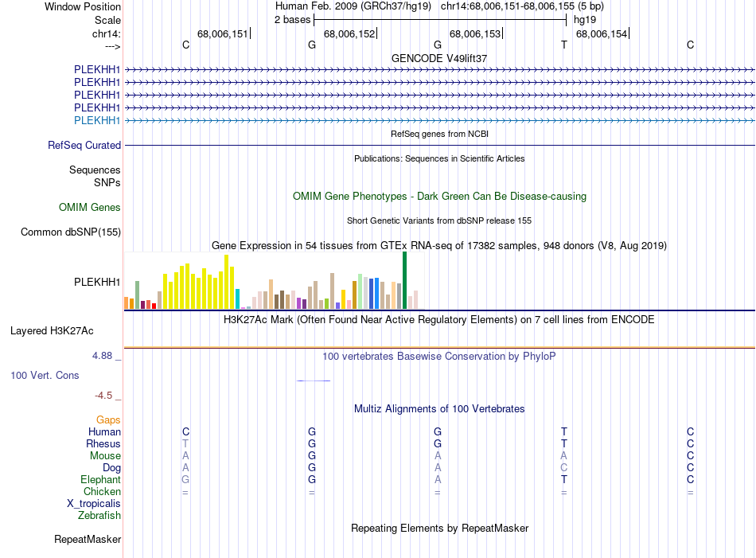
Task: Click the chr14: ruler label
Action: tap(106, 33)
